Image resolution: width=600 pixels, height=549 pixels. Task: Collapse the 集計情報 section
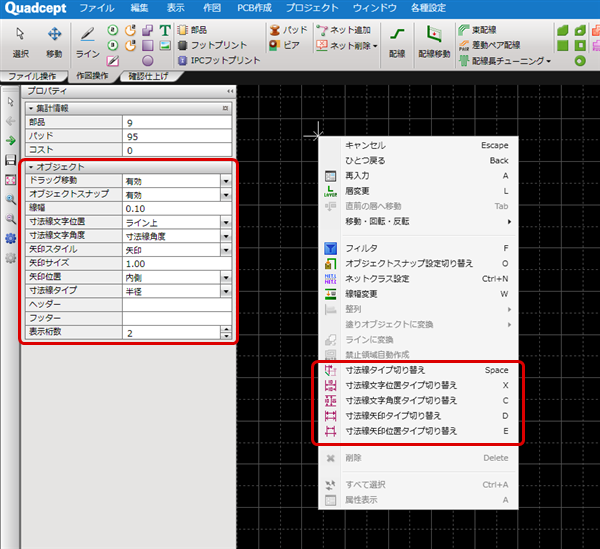coord(31,109)
